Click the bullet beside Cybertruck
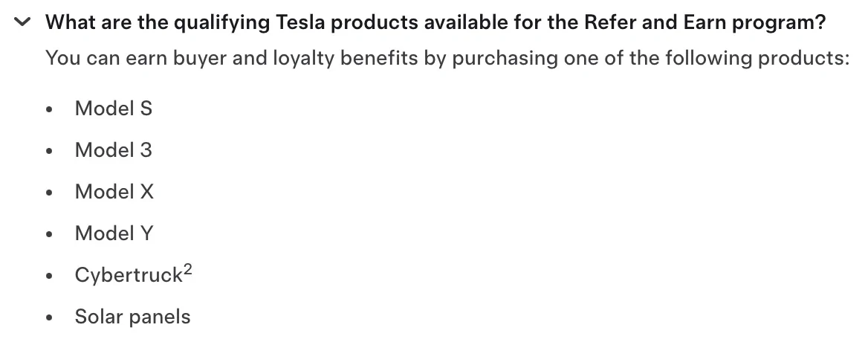The image size is (868, 342). (x=50, y=276)
